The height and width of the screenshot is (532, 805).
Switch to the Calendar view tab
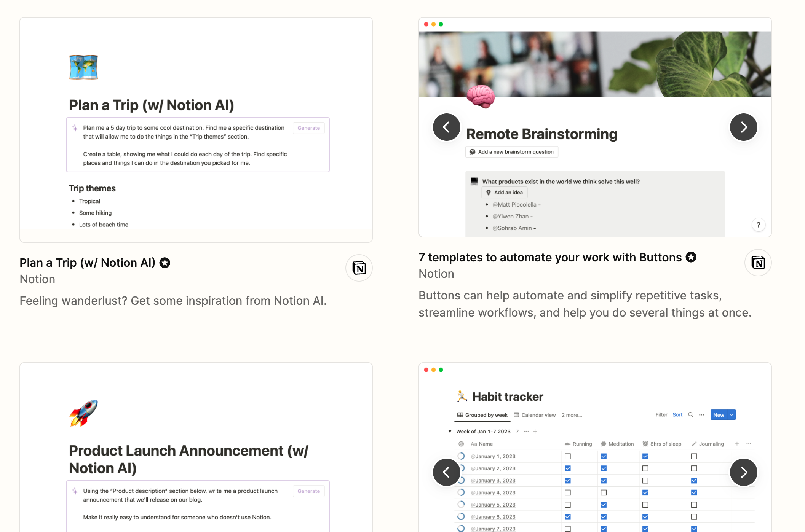coord(535,415)
